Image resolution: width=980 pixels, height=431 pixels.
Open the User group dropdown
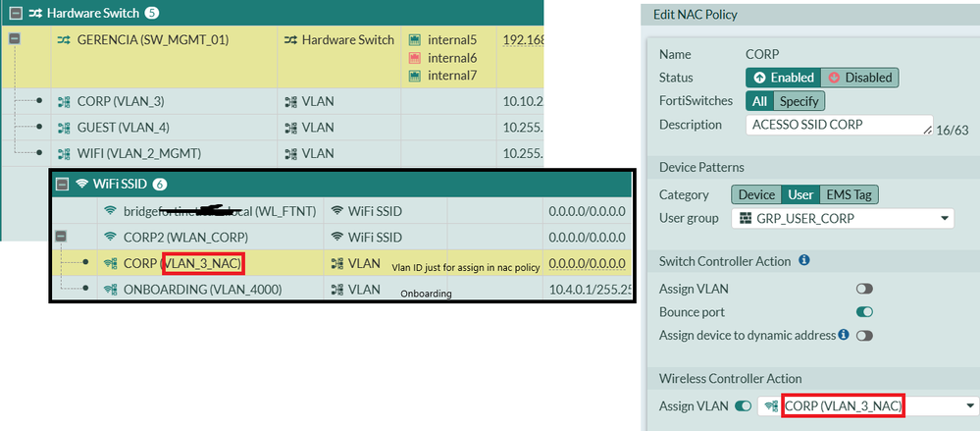(843, 218)
